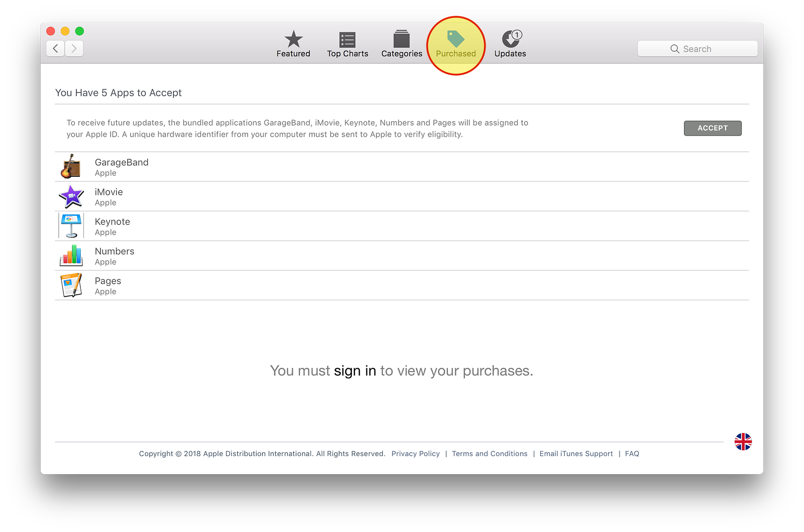The height and width of the screenshot is (532, 804).
Task: Focus the Search field
Action: click(x=697, y=49)
